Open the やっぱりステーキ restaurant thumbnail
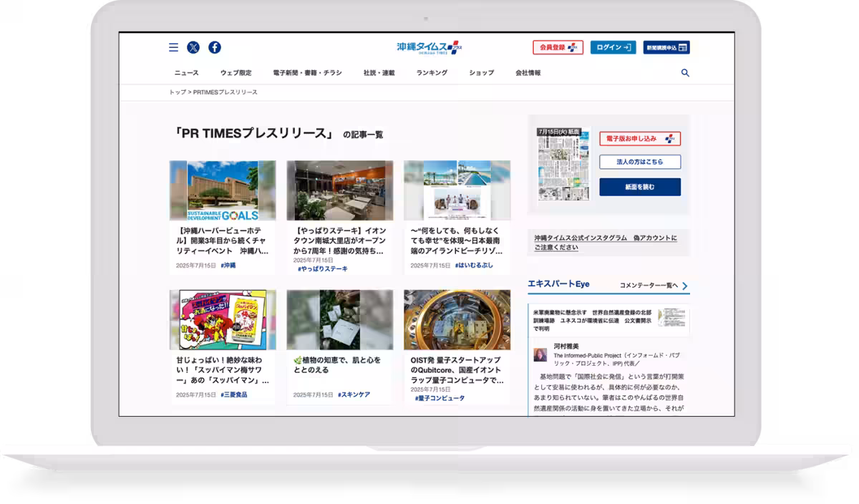The image size is (859, 504). point(340,190)
